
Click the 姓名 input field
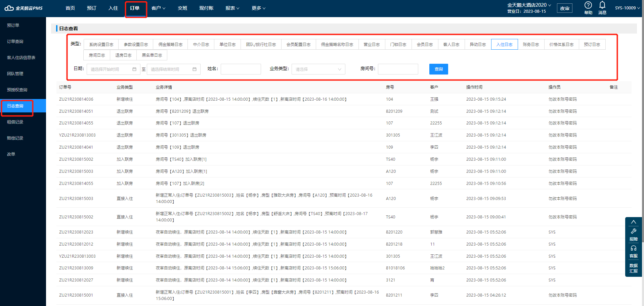[241, 69]
